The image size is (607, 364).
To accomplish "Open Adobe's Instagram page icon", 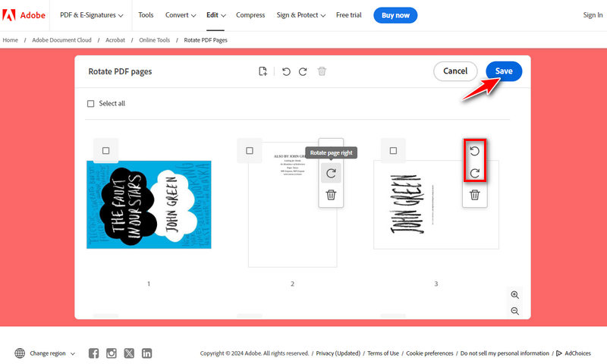I will [112, 353].
